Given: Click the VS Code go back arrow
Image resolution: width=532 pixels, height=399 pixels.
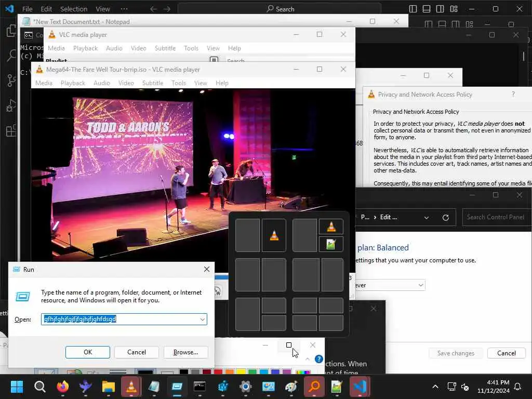Looking at the screenshot, I should pyautogui.click(x=153, y=9).
